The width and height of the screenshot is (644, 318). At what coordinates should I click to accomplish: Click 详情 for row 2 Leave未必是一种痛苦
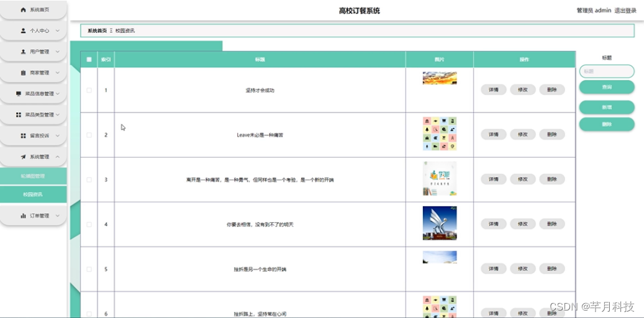[x=493, y=134]
